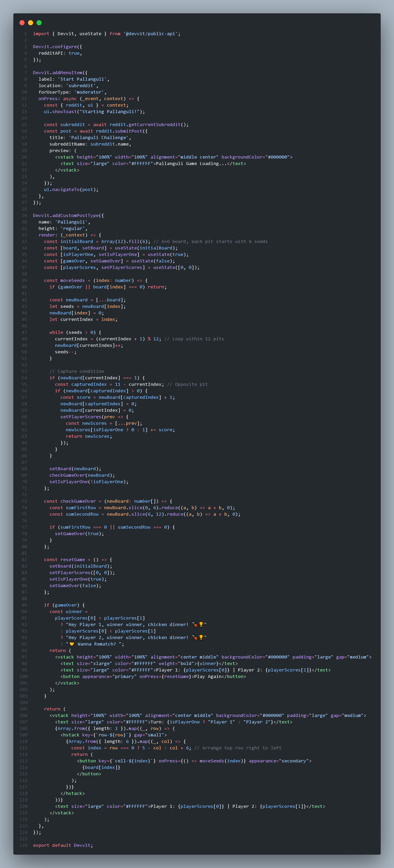Viewport: 394px width, 868px height.
Task: Click the handshake emoji on line 95
Action: [x=72, y=644]
